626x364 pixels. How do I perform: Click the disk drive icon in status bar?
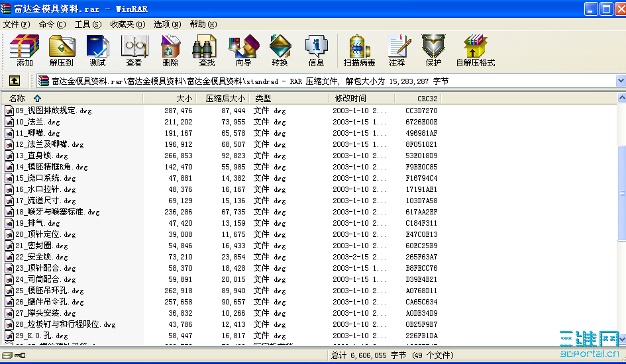coord(7,355)
